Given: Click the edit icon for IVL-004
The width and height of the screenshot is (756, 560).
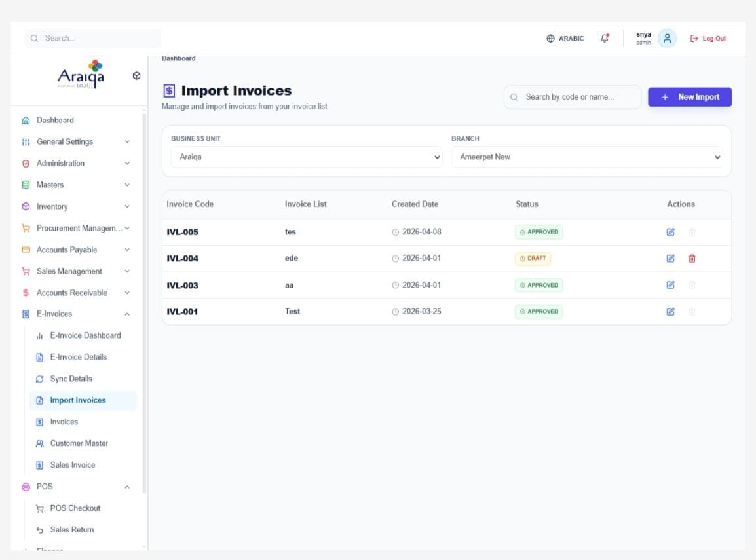Looking at the screenshot, I should 670,258.
